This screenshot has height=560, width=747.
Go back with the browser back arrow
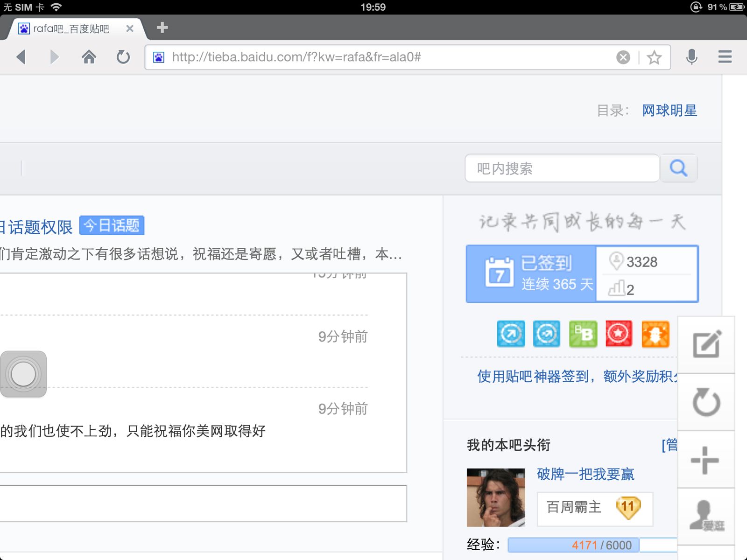[21, 57]
